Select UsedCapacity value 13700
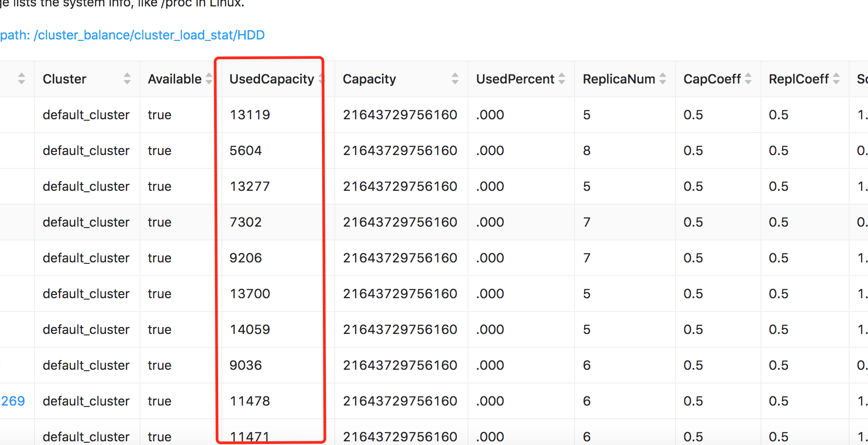 (x=250, y=294)
